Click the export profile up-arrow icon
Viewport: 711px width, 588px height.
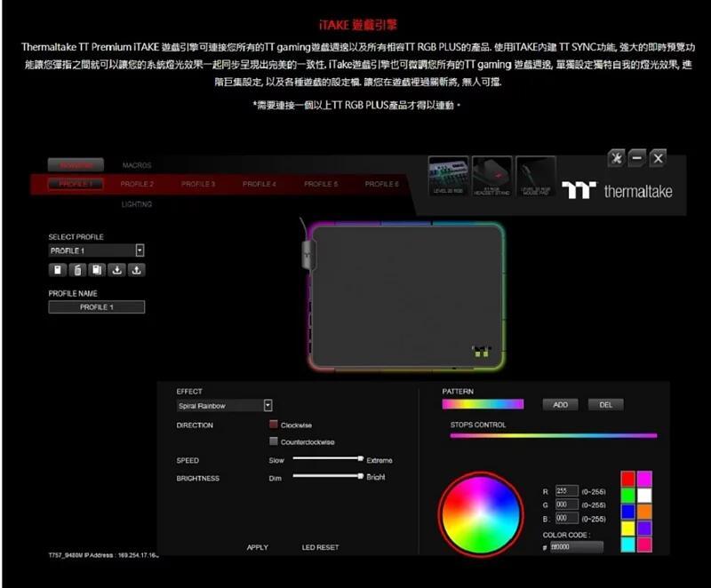coord(137,270)
